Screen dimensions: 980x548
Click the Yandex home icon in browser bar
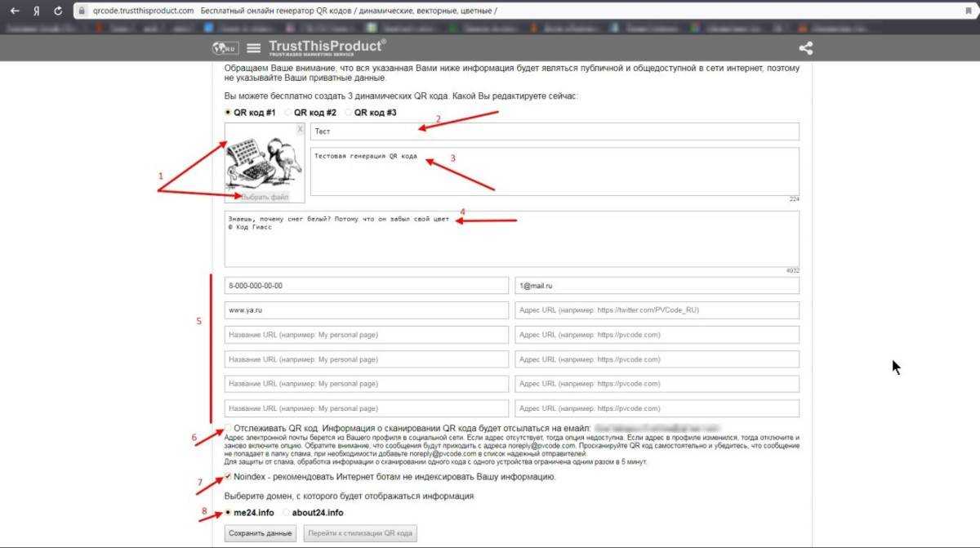click(x=36, y=11)
